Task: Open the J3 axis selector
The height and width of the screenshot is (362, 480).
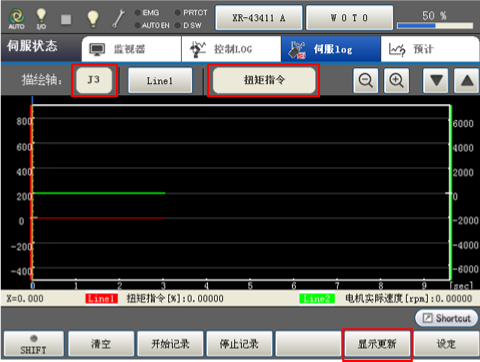Action: coord(94,80)
